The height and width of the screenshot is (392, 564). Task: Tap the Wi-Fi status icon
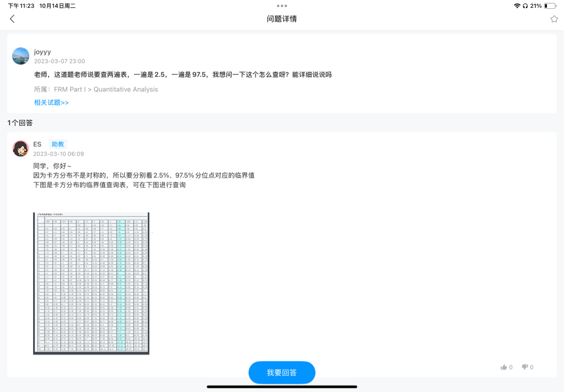click(x=517, y=6)
